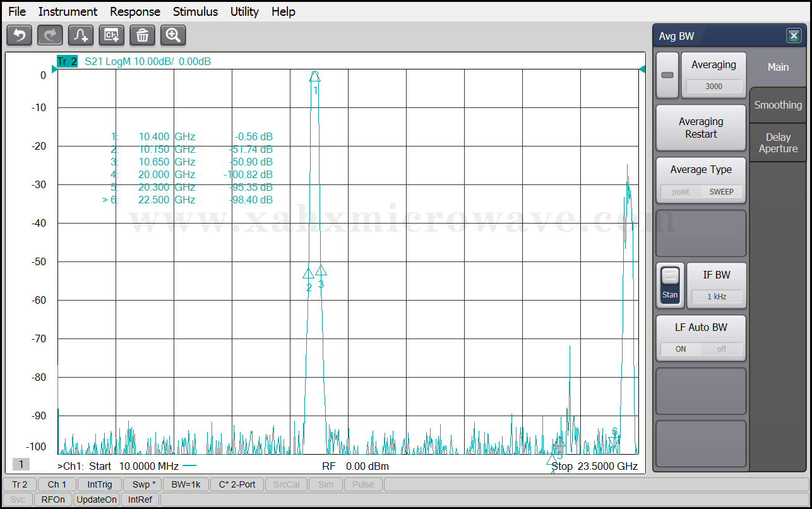812x509 pixels.
Task: Click the IntTrig status bar button
Action: tap(100, 484)
